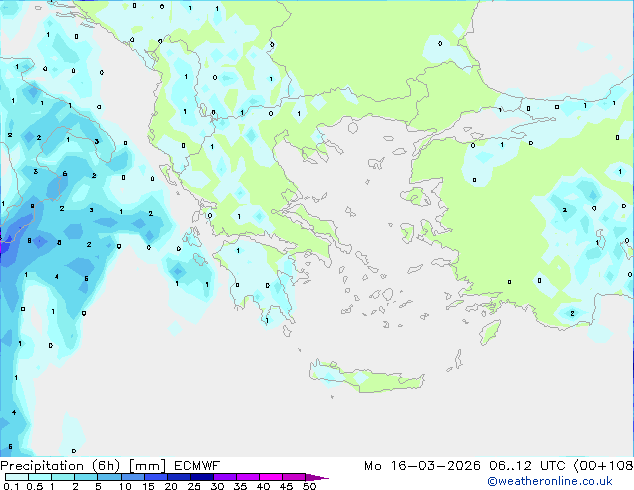Click the 30–35 mm purple legend swatch

225,477
